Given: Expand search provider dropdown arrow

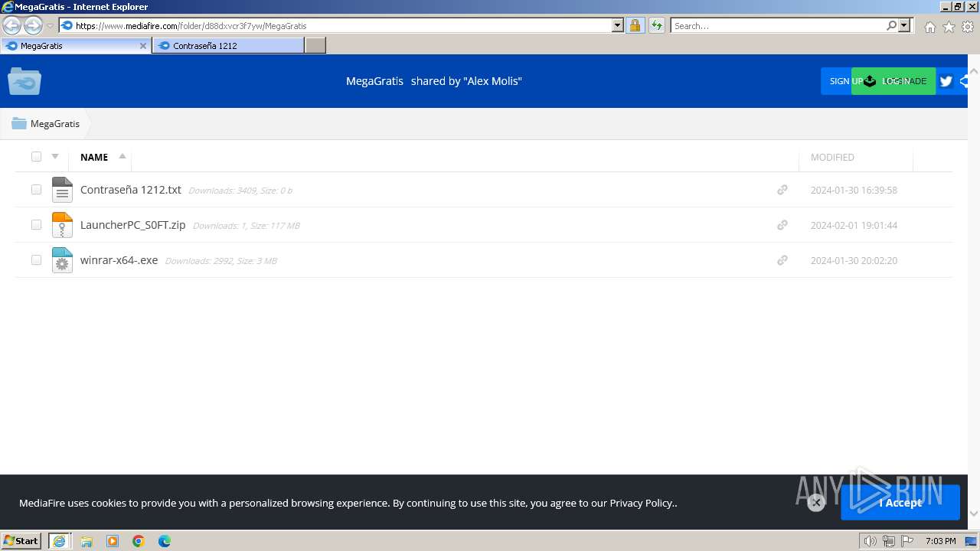Looking at the screenshot, I should click(x=905, y=25).
